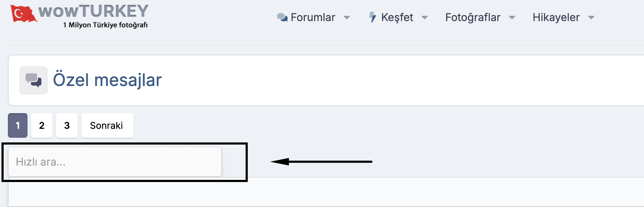Viewport: 644px width, 207px height.
Task: Go to page 3 of messages
Action: tap(67, 125)
